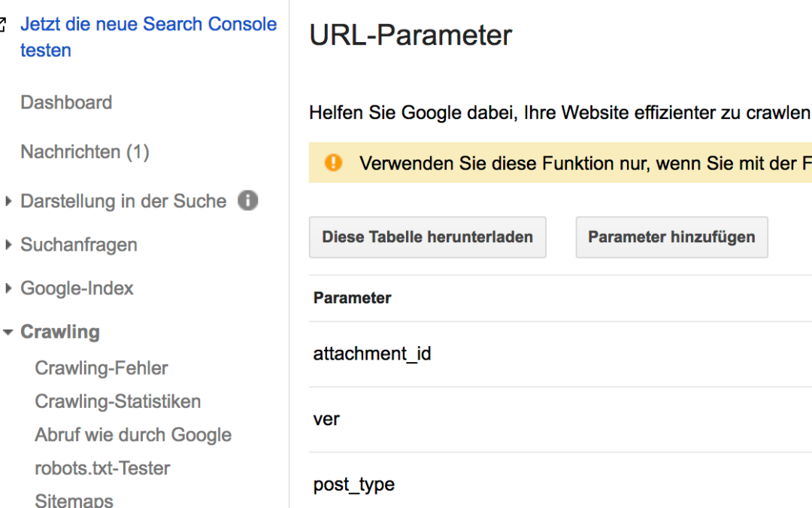Open Sitemaps in the sidebar
Screen dimensions: 812x508
(x=74, y=500)
